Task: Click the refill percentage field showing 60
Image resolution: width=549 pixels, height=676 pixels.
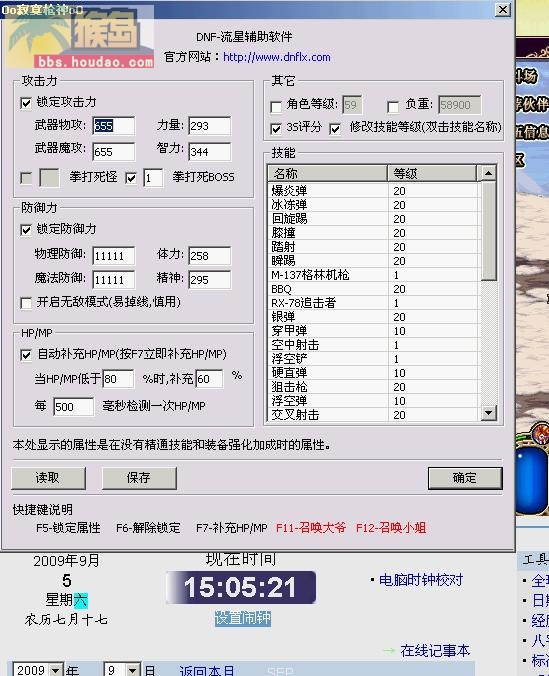Action: coord(209,379)
